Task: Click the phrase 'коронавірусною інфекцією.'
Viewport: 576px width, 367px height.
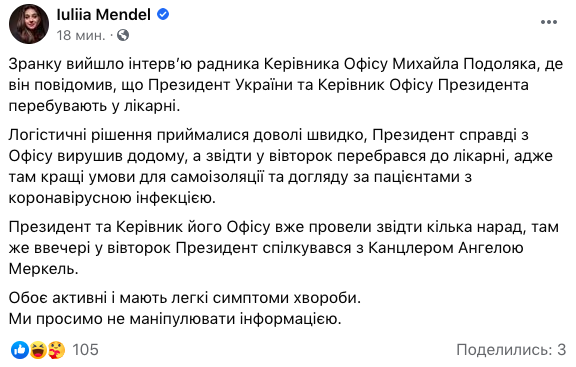Action: pyautogui.click(x=112, y=198)
